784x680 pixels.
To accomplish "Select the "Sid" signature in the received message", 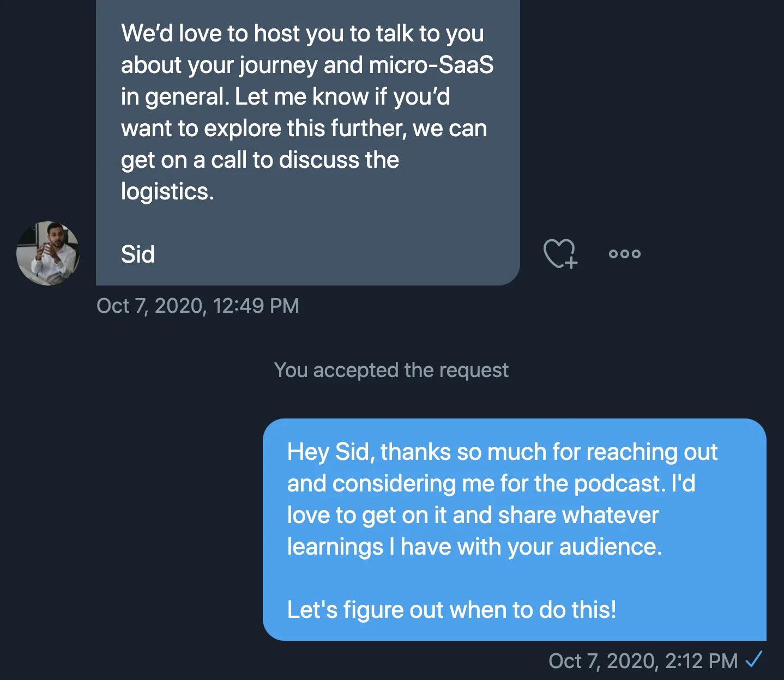I will (138, 254).
